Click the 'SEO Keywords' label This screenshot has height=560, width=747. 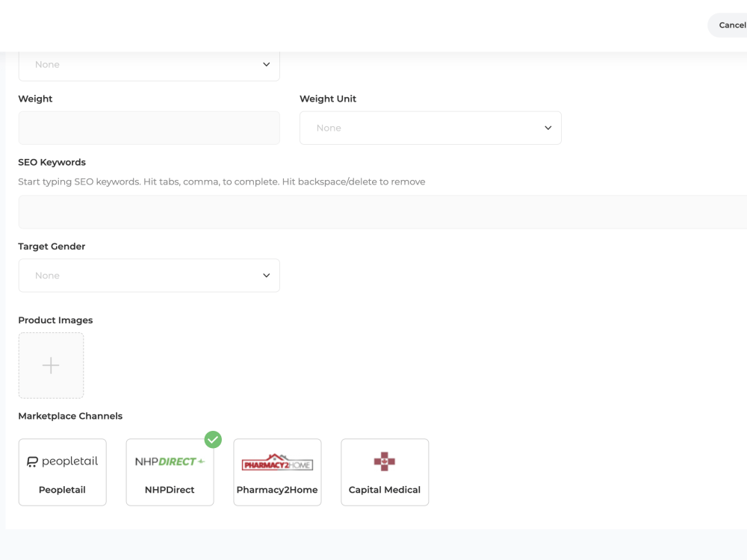pyautogui.click(x=52, y=162)
